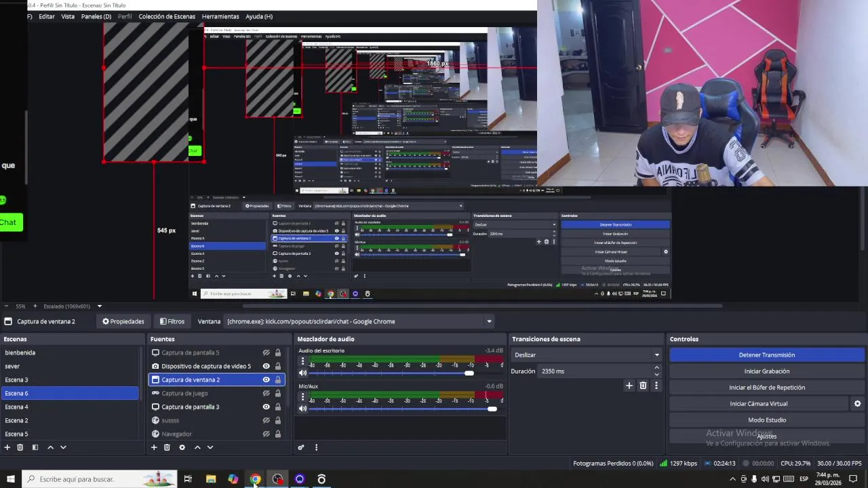Open transition properties three-dot menu
This screenshot has height=488, width=868.
coord(656,386)
